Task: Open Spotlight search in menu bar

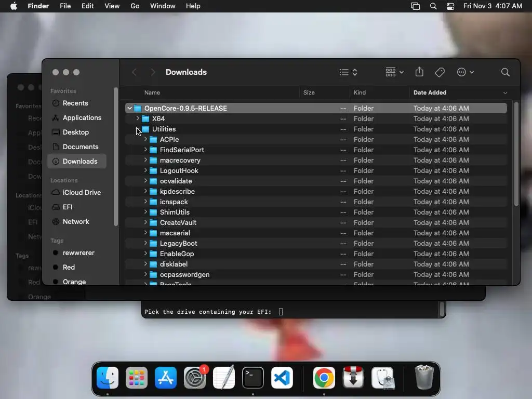Action: click(433, 6)
